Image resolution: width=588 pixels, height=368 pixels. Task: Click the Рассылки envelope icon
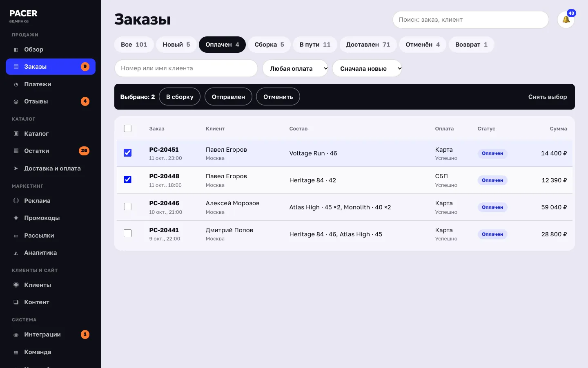point(16,236)
